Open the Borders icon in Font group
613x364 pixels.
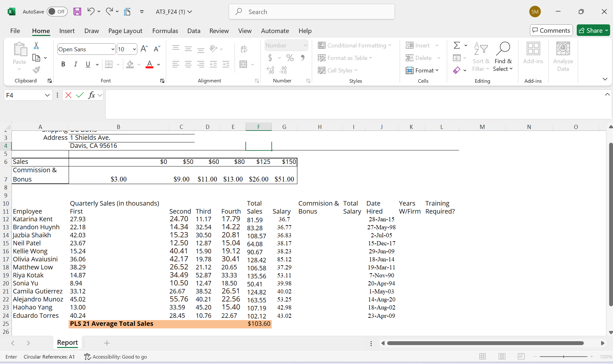pos(109,64)
